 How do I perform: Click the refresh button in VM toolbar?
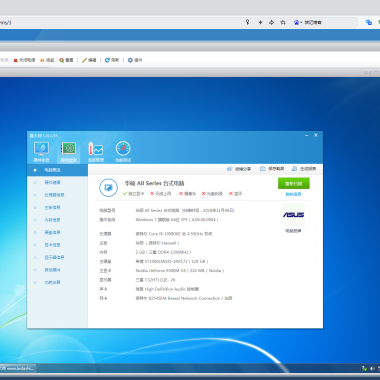(112, 60)
